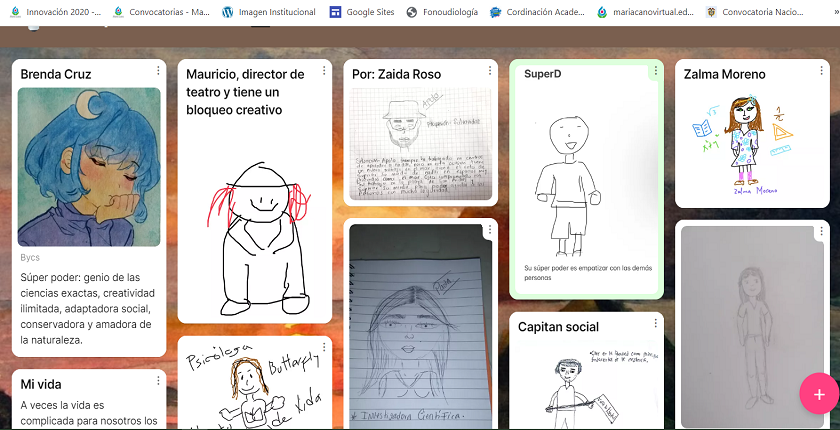Open the mariacanovirtual.ed... bookmark
Image resolution: width=840 pixels, height=430 pixels.
point(646,12)
